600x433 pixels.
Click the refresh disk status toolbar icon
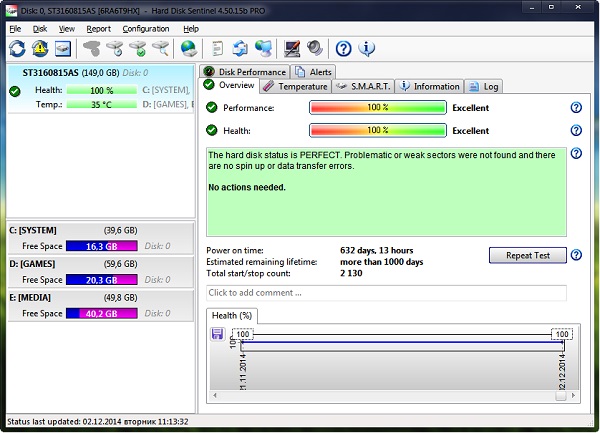click(x=17, y=49)
